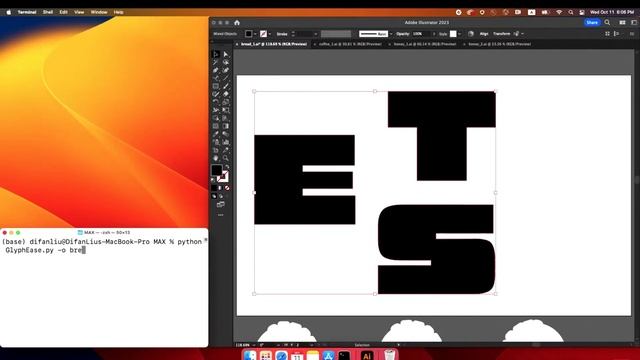Expand Stroke weight dropdown
640x360 pixels.
click(315, 34)
